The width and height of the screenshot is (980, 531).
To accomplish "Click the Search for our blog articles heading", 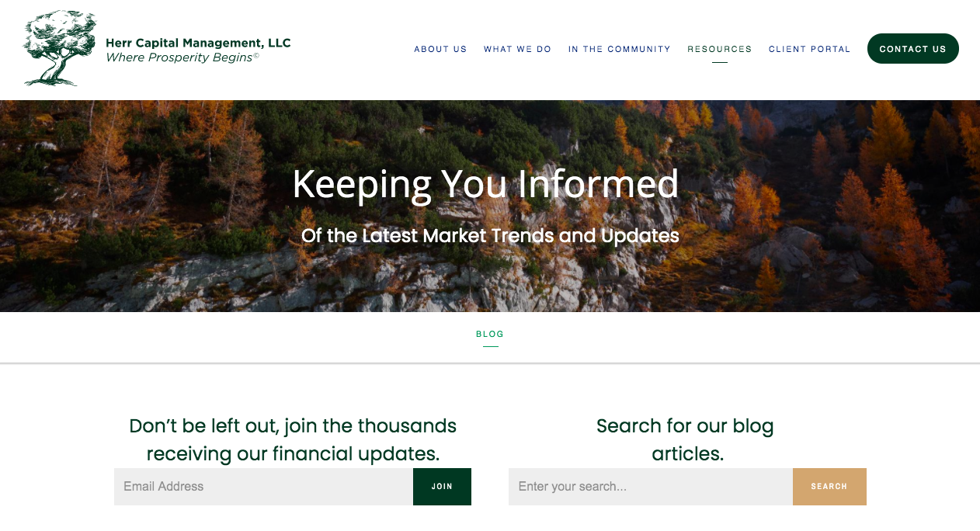I will pyautogui.click(x=686, y=439).
